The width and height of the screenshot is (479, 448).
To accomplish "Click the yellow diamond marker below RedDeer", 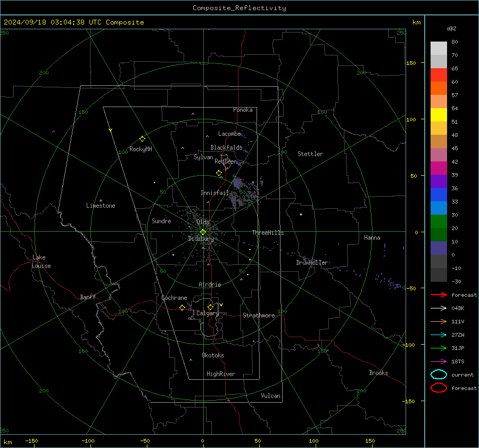I will (x=219, y=173).
